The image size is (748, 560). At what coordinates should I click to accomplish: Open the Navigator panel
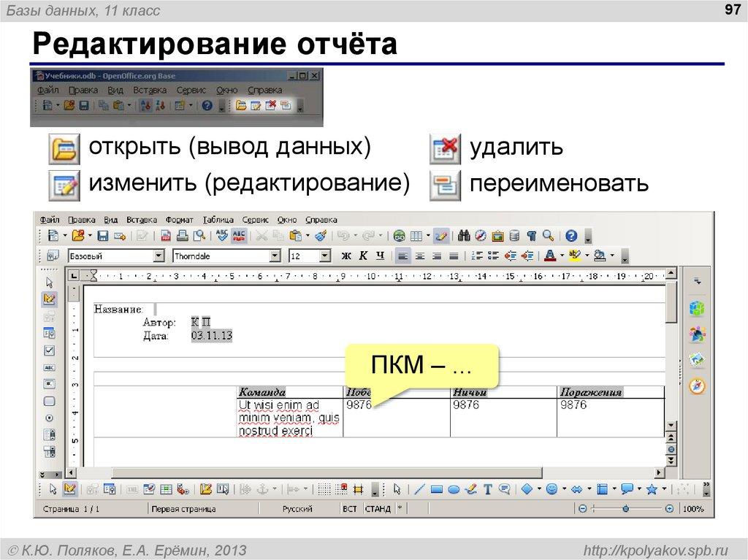pyautogui.click(x=481, y=235)
